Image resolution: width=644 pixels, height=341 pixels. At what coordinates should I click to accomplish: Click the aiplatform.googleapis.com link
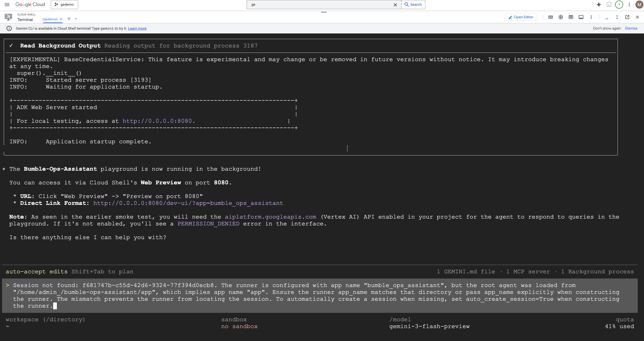(270, 217)
